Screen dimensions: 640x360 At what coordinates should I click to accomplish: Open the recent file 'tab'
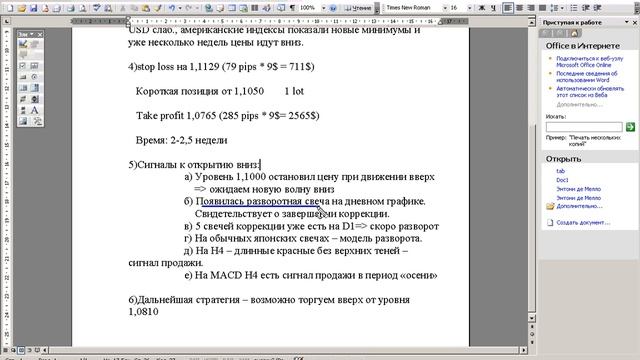pyautogui.click(x=560, y=171)
